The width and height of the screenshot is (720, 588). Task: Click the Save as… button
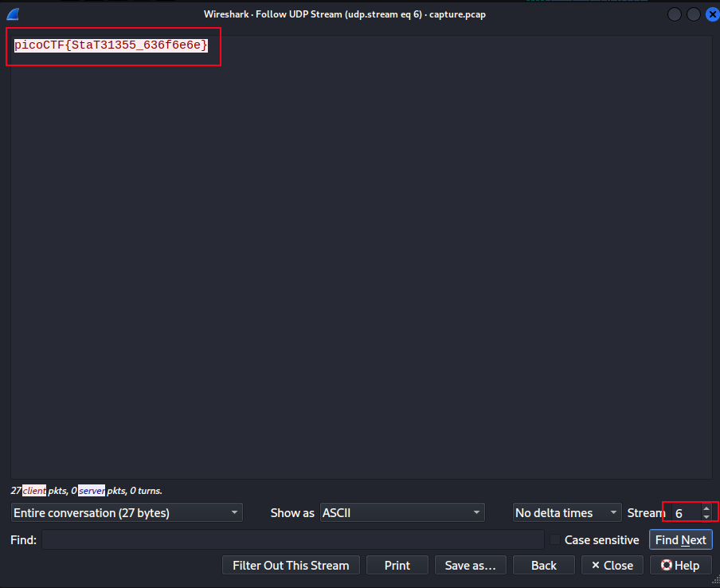click(x=470, y=565)
